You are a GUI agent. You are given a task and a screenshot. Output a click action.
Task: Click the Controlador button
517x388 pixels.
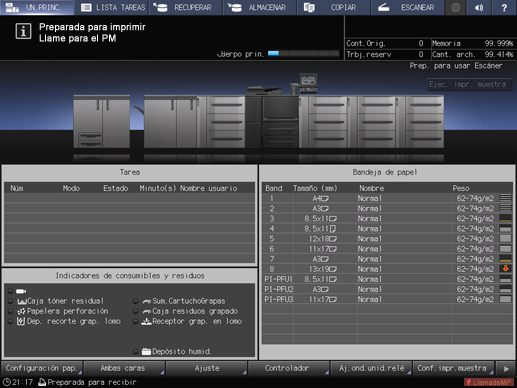[x=288, y=368]
